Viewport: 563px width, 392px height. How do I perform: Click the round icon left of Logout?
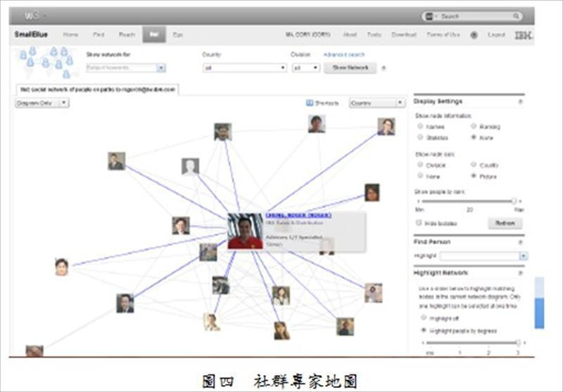pos(474,34)
